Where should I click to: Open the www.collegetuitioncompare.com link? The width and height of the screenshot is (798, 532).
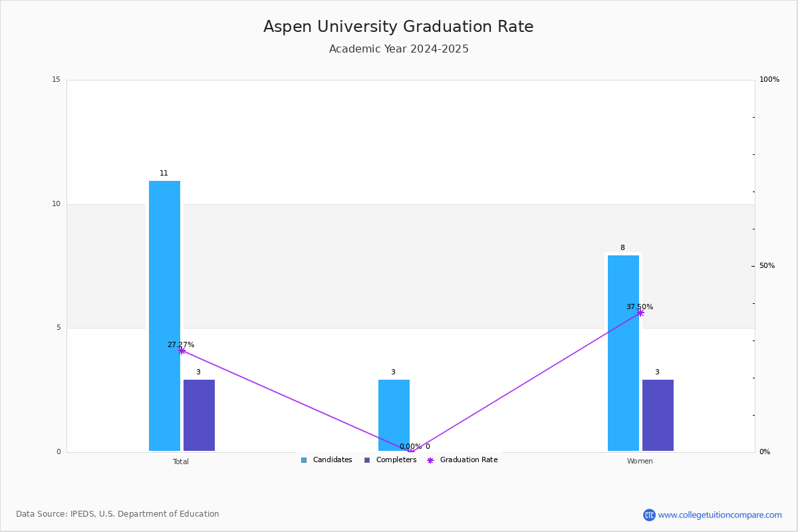click(x=720, y=515)
